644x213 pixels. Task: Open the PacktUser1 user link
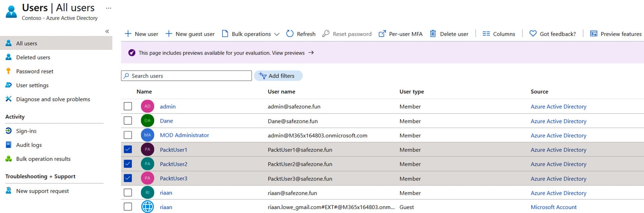point(174,150)
